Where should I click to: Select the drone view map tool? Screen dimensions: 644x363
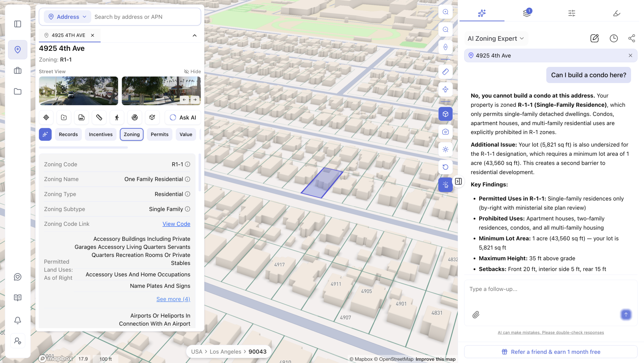[445, 89]
